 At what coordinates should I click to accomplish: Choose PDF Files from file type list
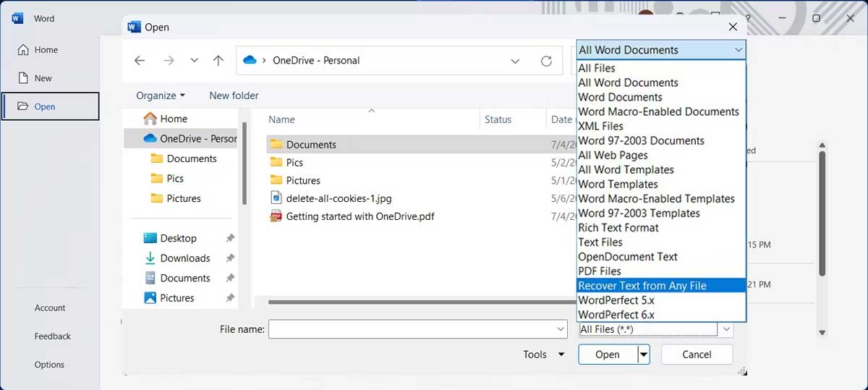click(599, 271)
